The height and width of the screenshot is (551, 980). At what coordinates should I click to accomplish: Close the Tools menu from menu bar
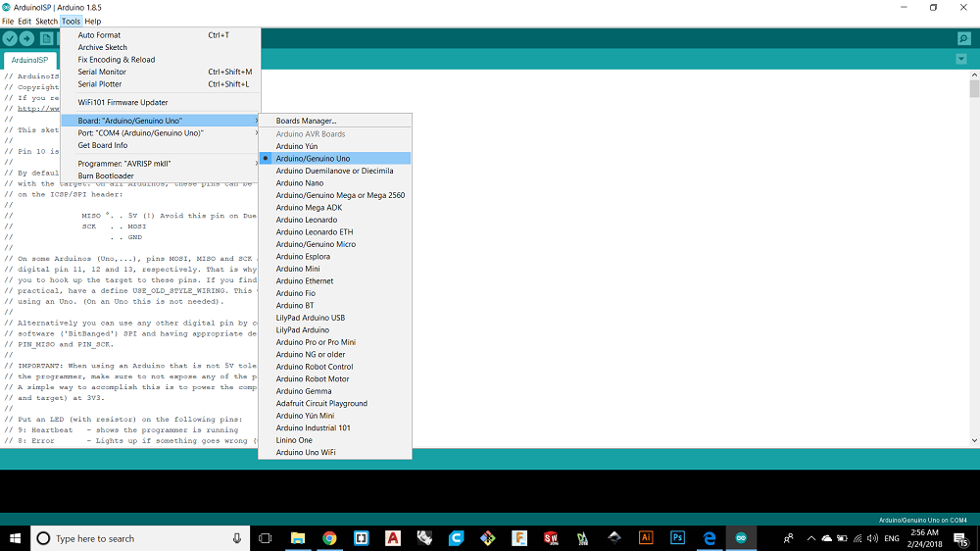pos(71,22)
